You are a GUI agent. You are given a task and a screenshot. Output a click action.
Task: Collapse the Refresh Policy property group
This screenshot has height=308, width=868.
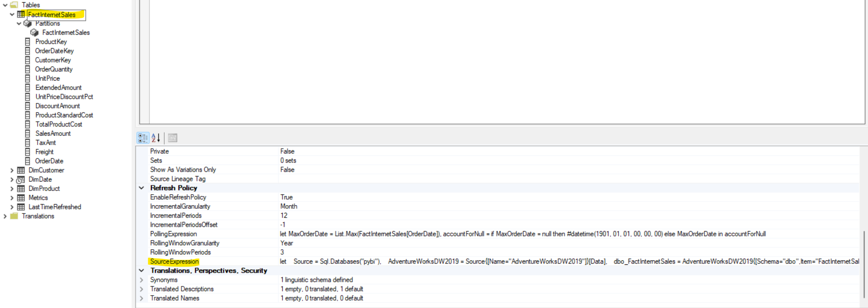click(141, 188)
